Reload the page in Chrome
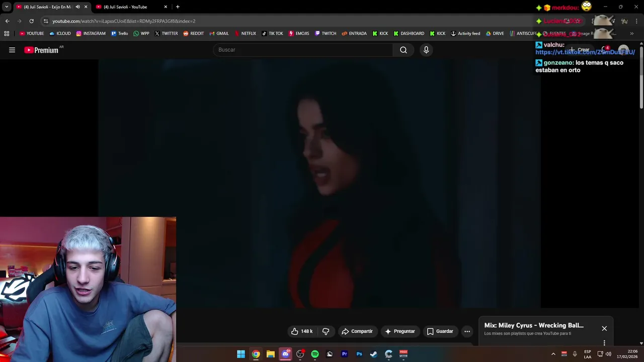 pos(31,21)
